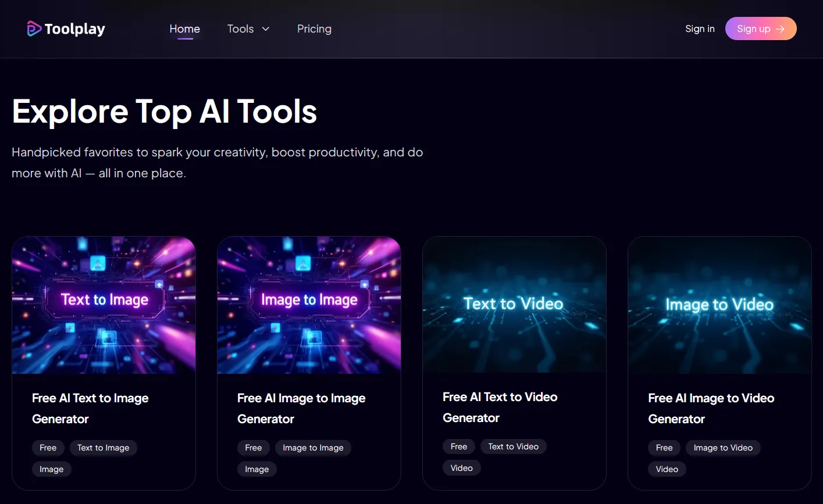This screenshot has width=823, height=504.
Task: Open the Free AI Text to Video Generator
Action: click(500, 407)
